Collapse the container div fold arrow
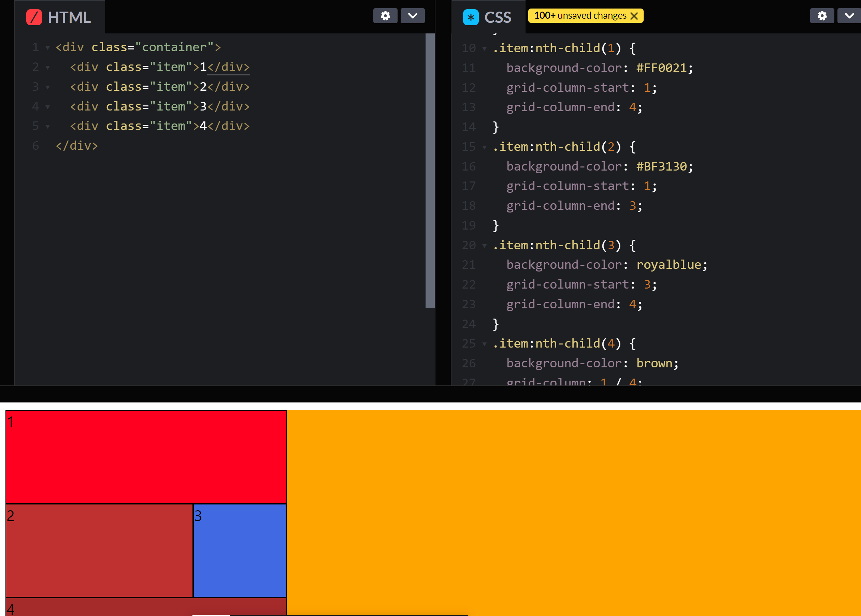The height and width of the screenshot is (616, 861). tap(48, 48)
